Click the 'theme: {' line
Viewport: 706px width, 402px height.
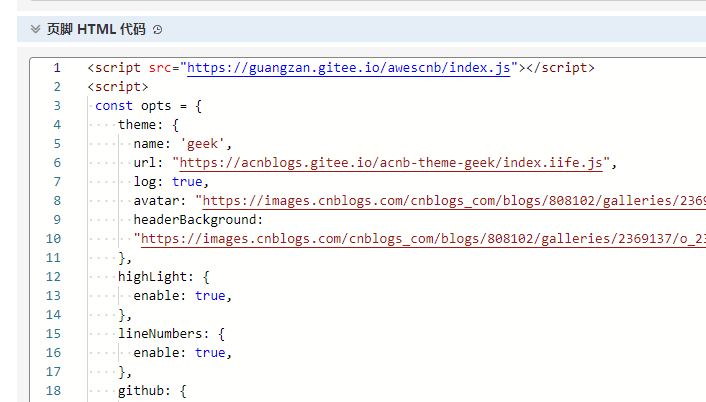click(x=148, y=125)
